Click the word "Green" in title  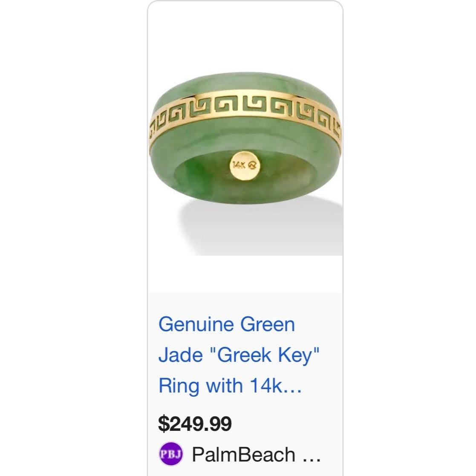[268, 324]
